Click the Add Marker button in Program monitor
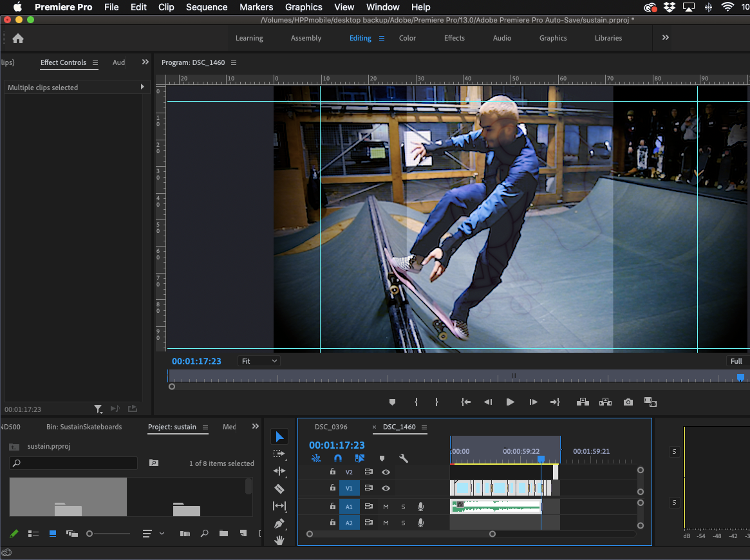750x560 pixels. [392, 402]
